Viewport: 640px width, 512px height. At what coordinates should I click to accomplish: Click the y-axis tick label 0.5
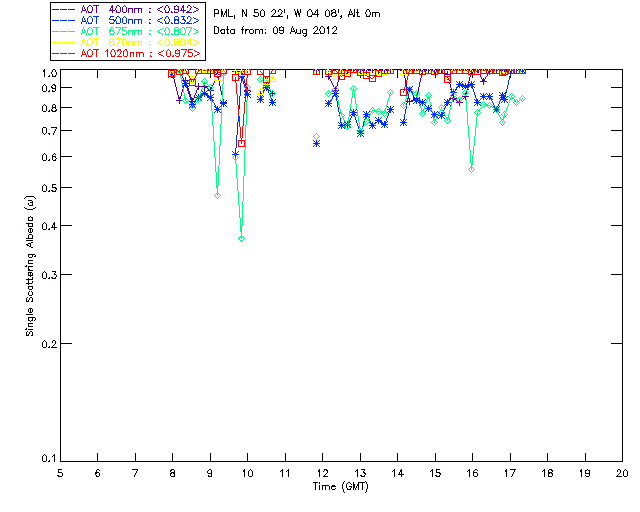(49, 188)
